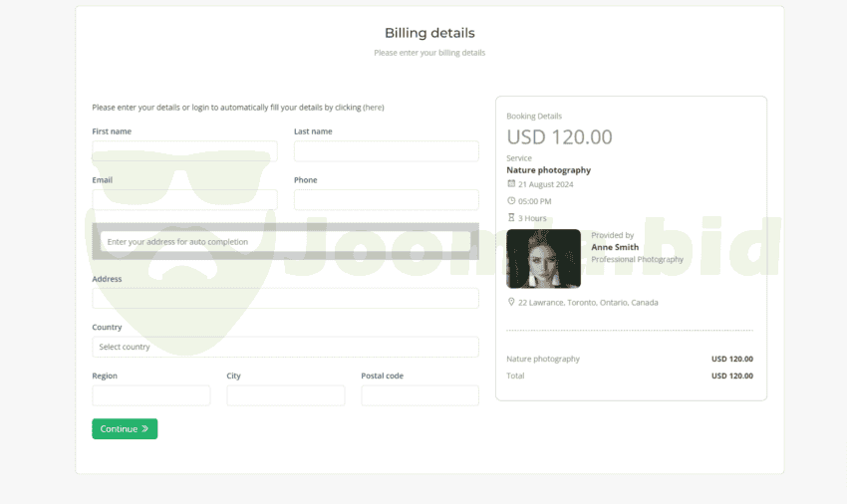Click the location pin icon beside 22 Lawrance
847x504 pixels.
511,302
